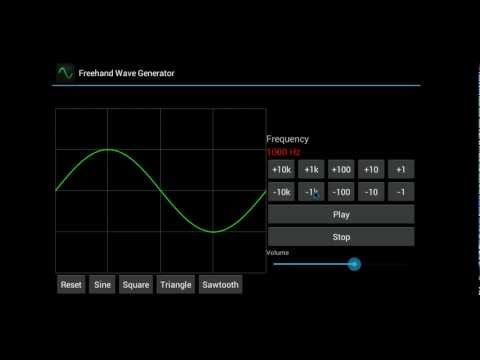Image resolution: width=480 pixels, height=360 pixels.
Task: Select the Sine waveform preset
Action: point(102,285)
